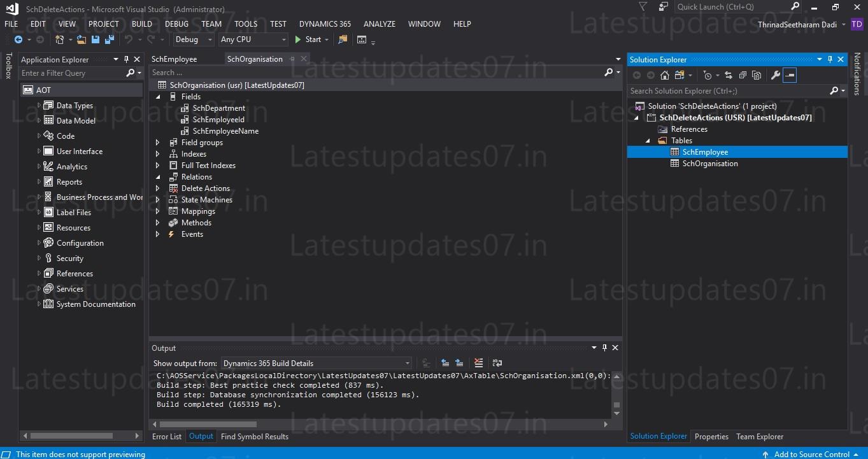Select the SchDepartment field
This screenshot has height=459, width=868.
coord(218,108)
